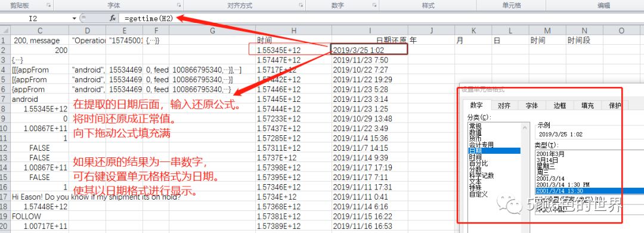Click cell I2 showing 2019/3/25 1:02
Image resolution: width=644 pixels, height=233 pixels.
point(369,49)
